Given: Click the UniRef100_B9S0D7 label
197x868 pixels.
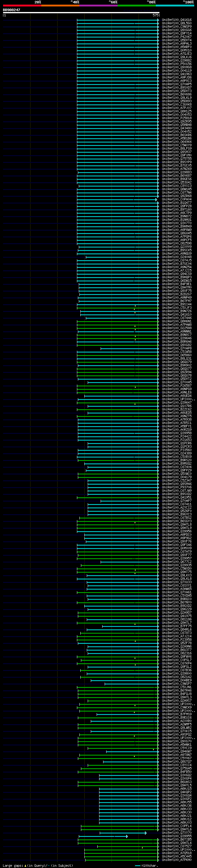Looking at the screenshot, I should coord(177,88).
